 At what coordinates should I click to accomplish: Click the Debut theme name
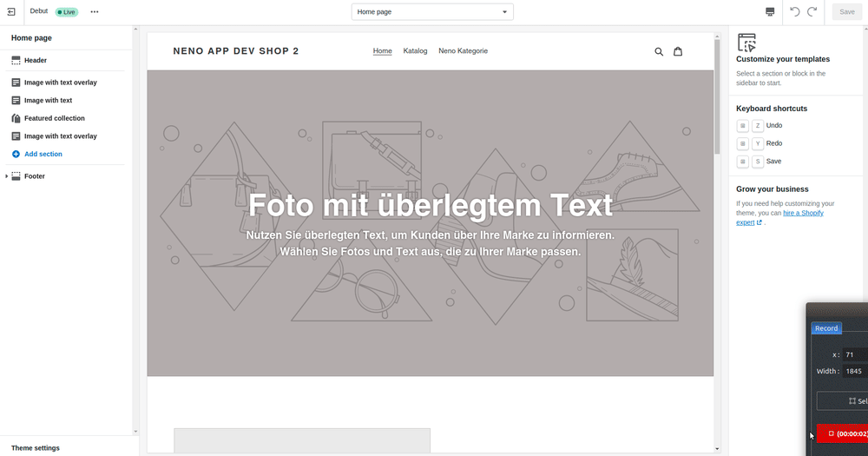click(39, 11)
